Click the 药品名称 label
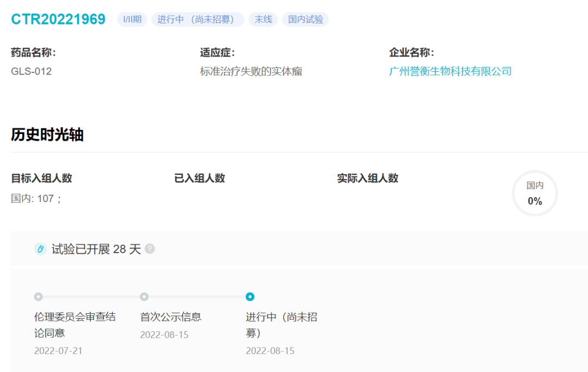588x372 pixels. [33, 52]
